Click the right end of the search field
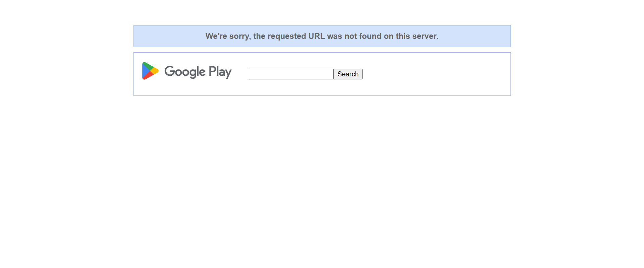This screenshot has height=268, width=644. pyautogui.click(x=330, y=74)
